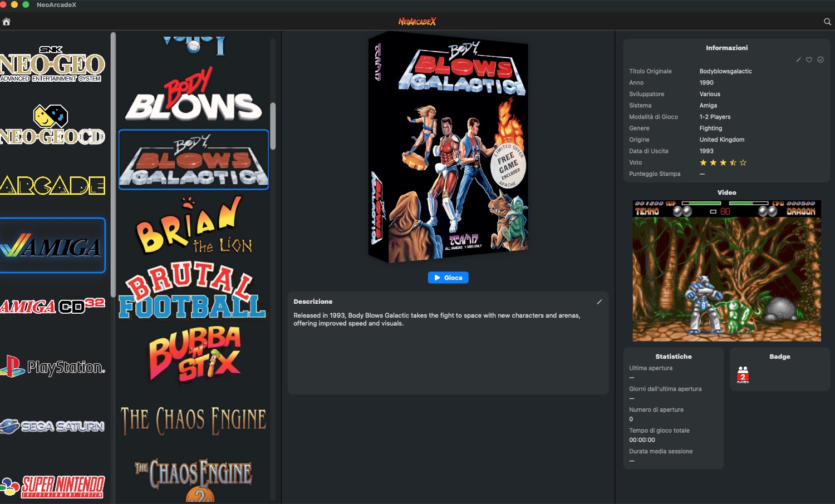Click the Genere value Fighting
The height and width of the screenshot is (504, 835).
tap(711, 128)
